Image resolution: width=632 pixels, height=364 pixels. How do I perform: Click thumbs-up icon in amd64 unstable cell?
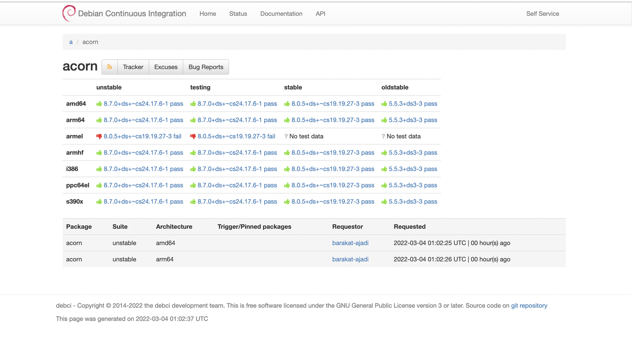point(99,104)
